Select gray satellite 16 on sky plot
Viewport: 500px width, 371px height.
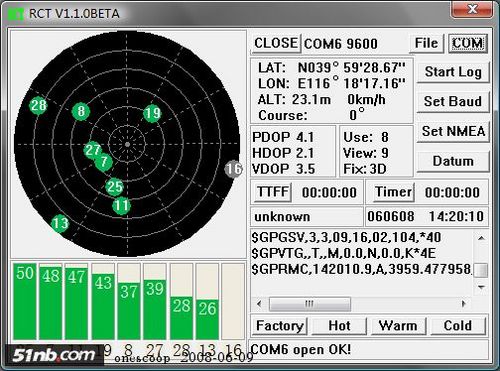[x=233, y=169]
